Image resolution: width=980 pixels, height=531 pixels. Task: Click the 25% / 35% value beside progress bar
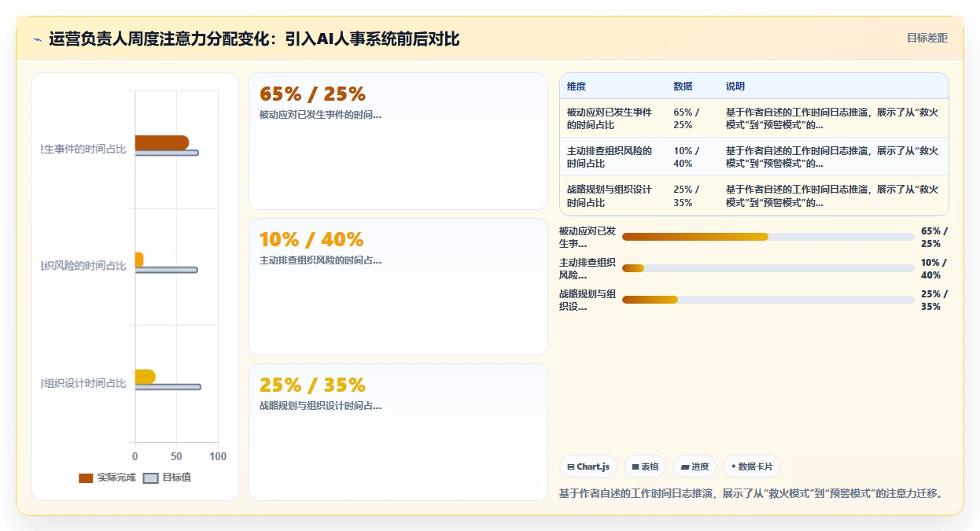point(934,300)
